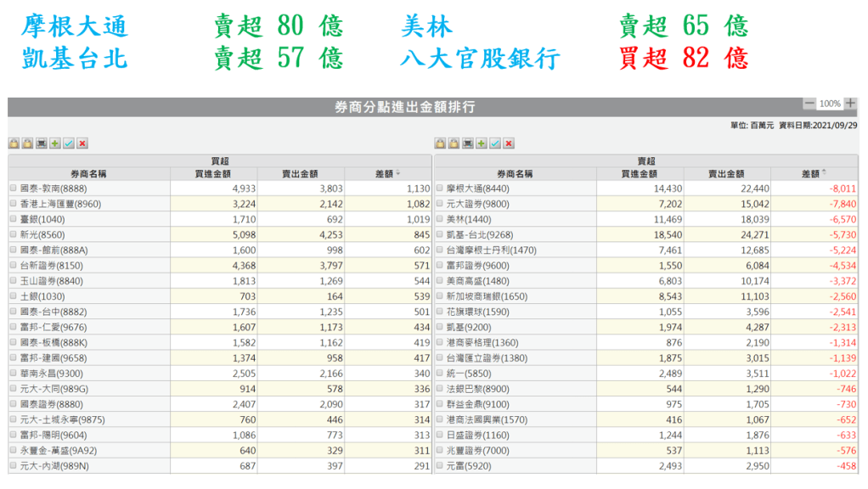Select the 凱基-台北(9268) row name
This screenshot has width=868, height=489.
coord(478,234)
